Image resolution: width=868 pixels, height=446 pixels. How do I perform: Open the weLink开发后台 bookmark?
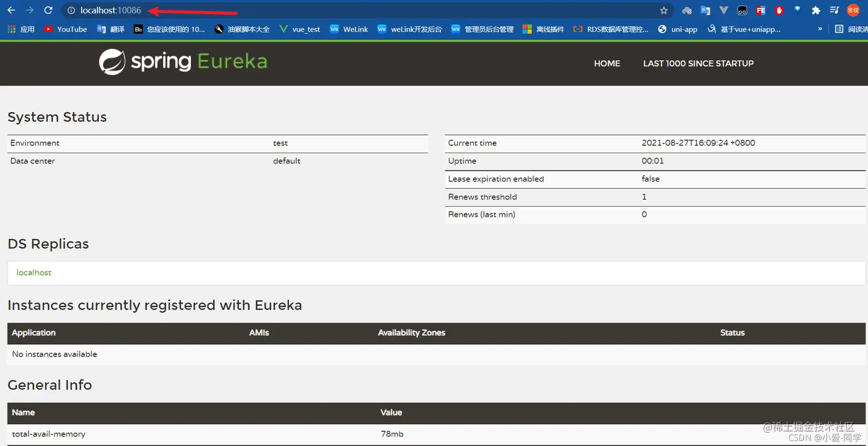pyautogui.click(x=409, y=29)
